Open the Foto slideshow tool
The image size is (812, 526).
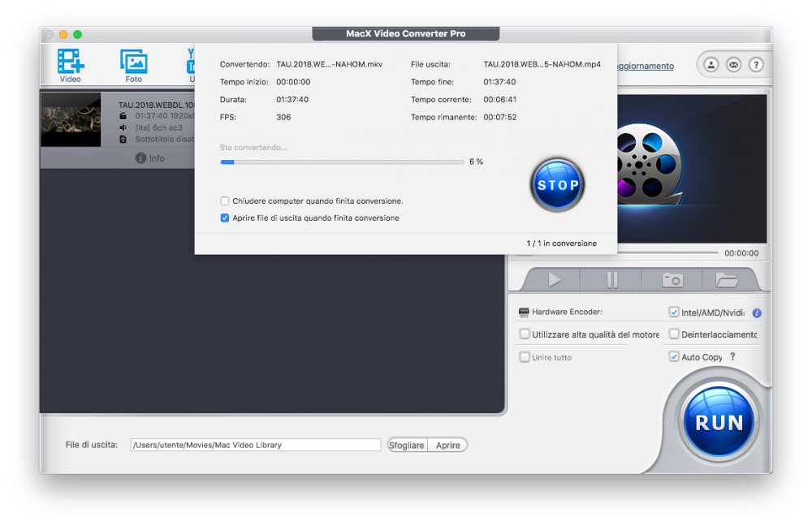point(134,65)
